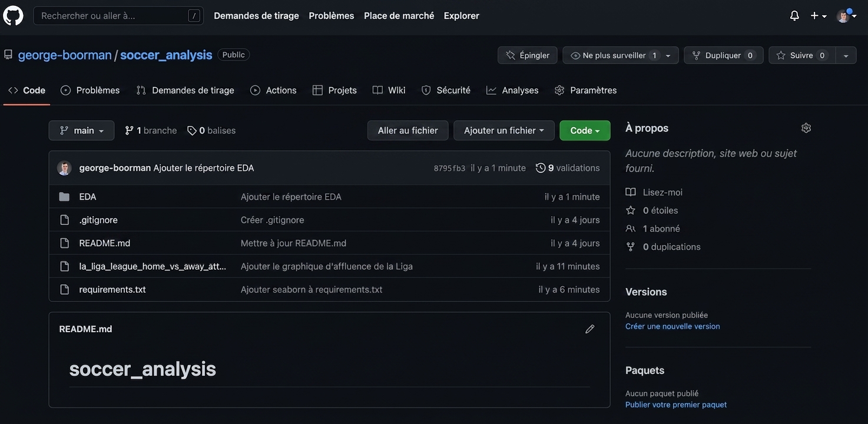This screenshot has width=868, height=424.
Task: Open the user avatar menu
Action: [846, 16]
